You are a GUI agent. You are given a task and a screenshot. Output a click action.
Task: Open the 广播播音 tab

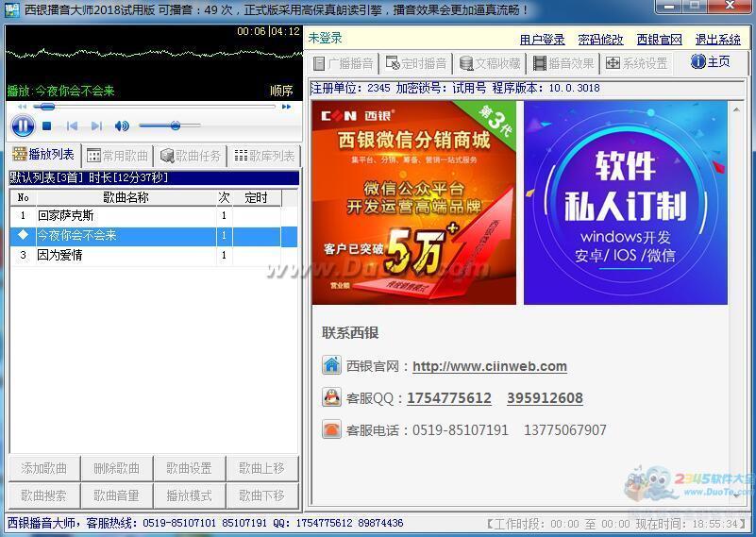[343, 63]
